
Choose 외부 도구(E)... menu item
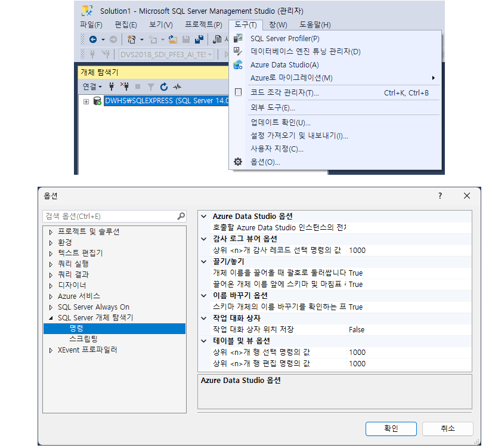tap(335, 108)
